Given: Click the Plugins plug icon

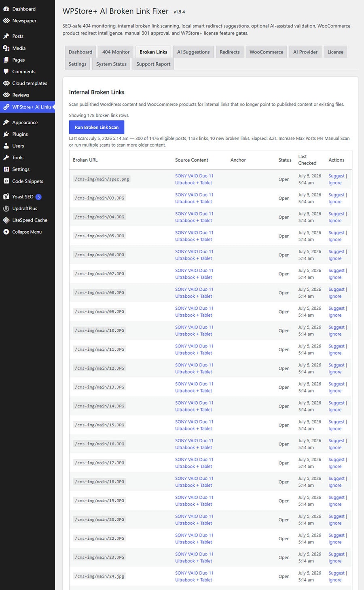Looking at the screenshot, I should tap(6, 134).
